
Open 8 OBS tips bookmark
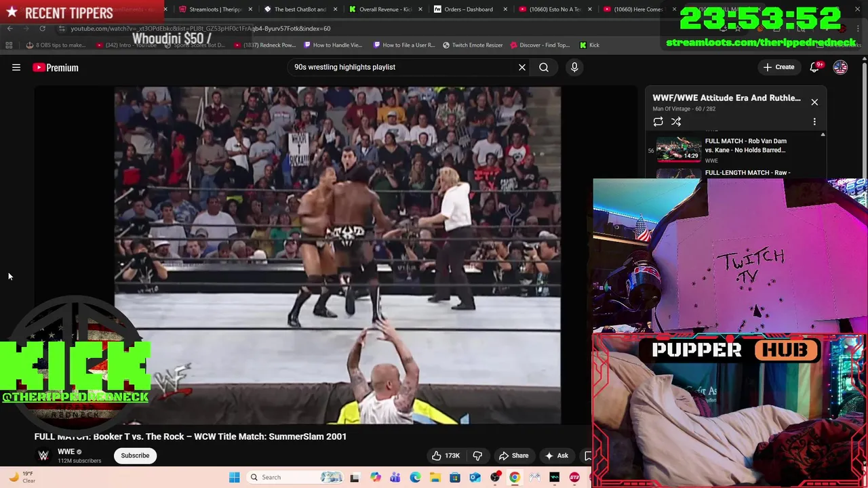pyautogui.click(x=56, y=45)
